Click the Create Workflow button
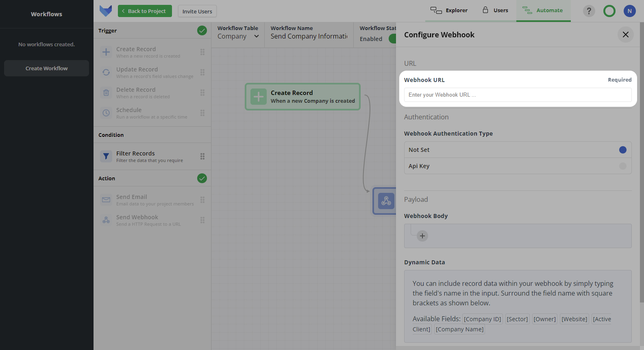Screen dimensions: 644x350 tap(46, 68)
